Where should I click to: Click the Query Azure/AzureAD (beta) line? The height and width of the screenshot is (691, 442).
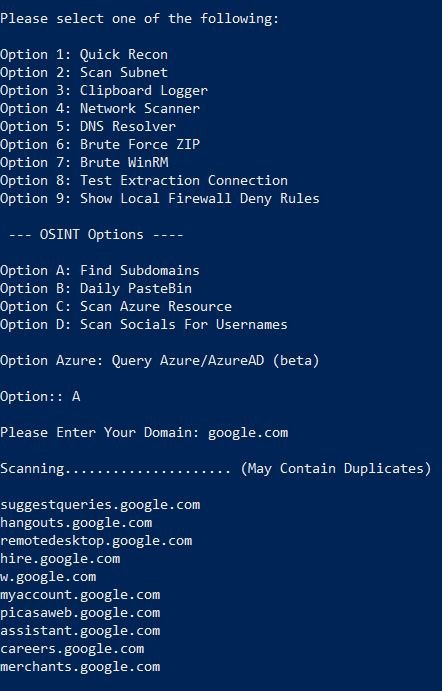click(x=160, y=361)
